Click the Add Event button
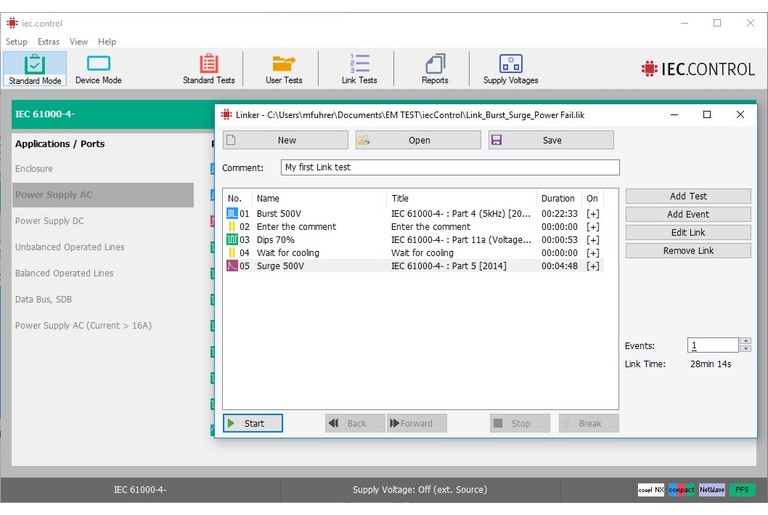Screen dimensions: 768x515 click(688, 214)
